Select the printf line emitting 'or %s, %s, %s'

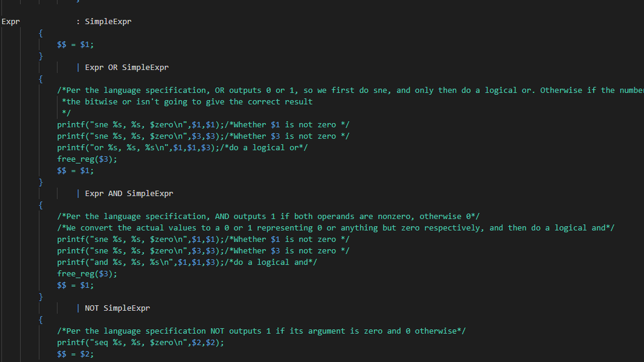pyautogui.click(x=182, y=147)
